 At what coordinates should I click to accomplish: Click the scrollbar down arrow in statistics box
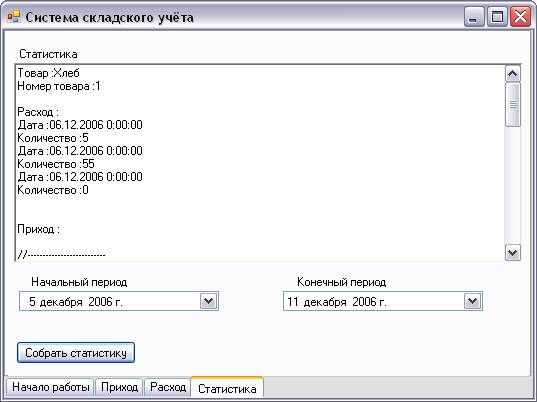(513, 253)
